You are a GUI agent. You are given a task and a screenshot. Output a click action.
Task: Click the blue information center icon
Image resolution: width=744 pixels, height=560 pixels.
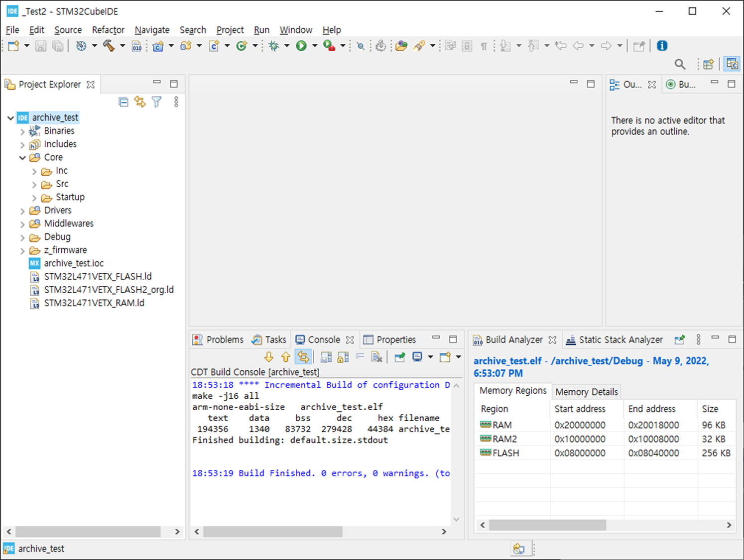tap(662, 46)
